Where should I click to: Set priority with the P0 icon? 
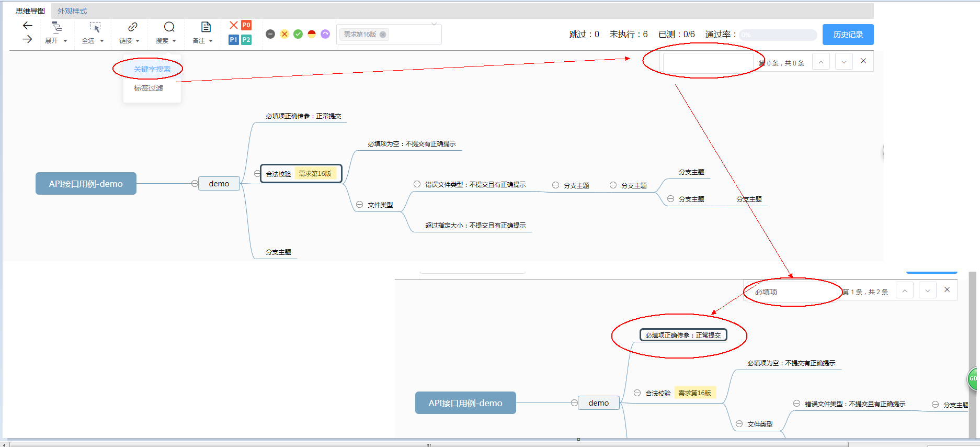tap(246, 25)
